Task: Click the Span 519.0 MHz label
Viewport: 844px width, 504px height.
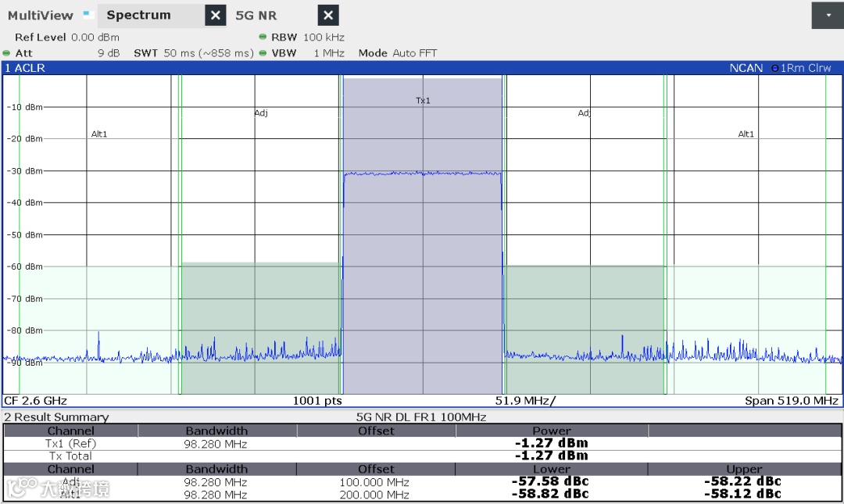Action: (791, 401)
